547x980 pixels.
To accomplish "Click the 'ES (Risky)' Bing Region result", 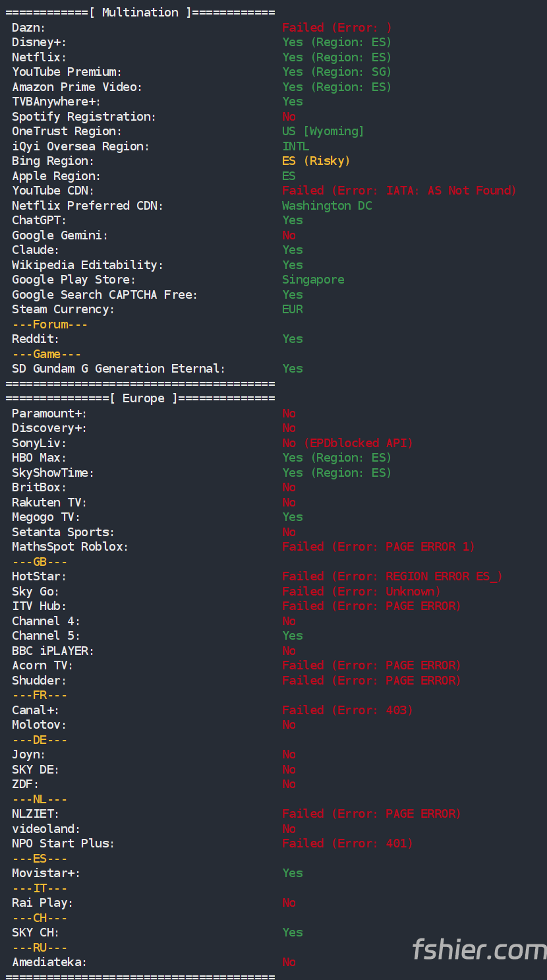I will [x=316, y=161].
